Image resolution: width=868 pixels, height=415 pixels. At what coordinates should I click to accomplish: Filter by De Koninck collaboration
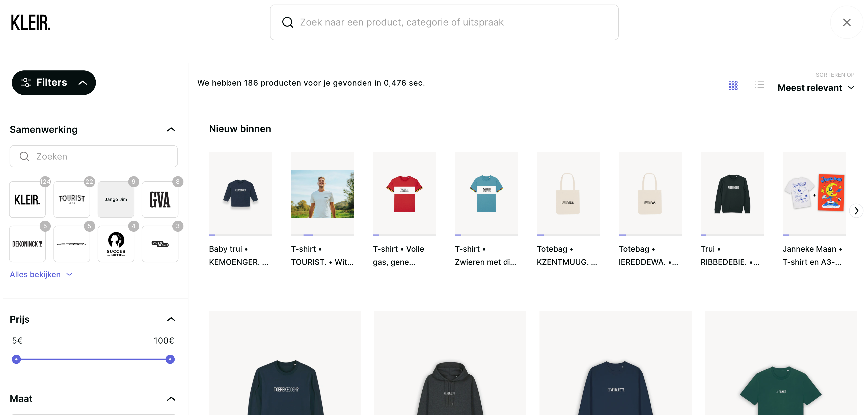point(28,244)
